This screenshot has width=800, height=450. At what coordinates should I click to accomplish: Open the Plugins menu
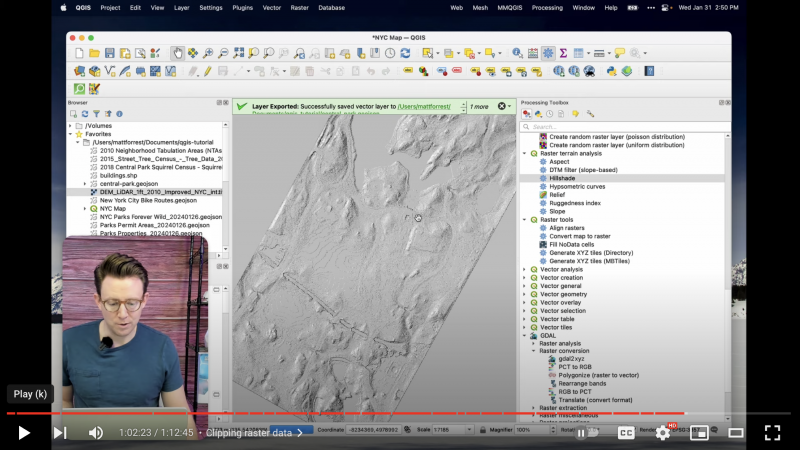tap(242, 7)
